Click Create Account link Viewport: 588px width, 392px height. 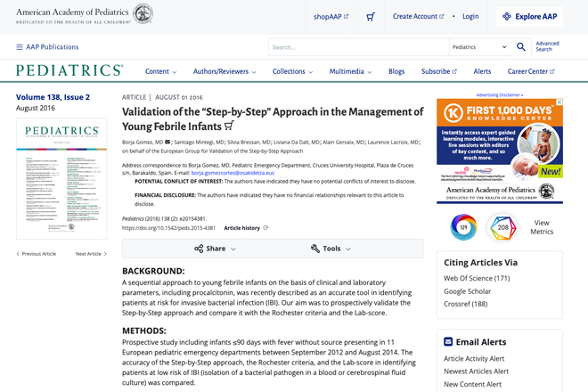click(418, 17)
